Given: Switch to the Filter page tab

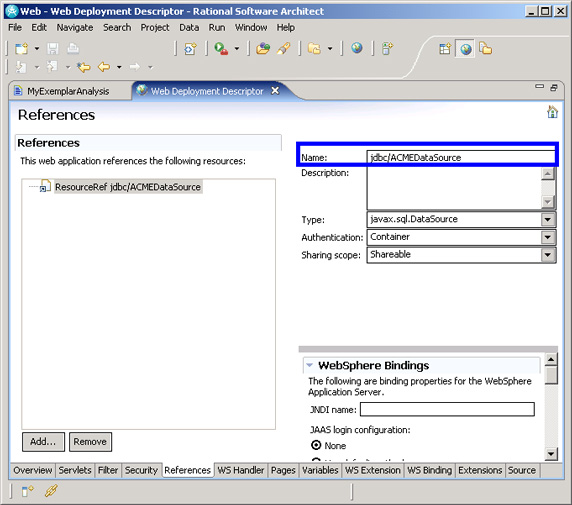Looking at the screenshot, I should click(x=108, y=470).
